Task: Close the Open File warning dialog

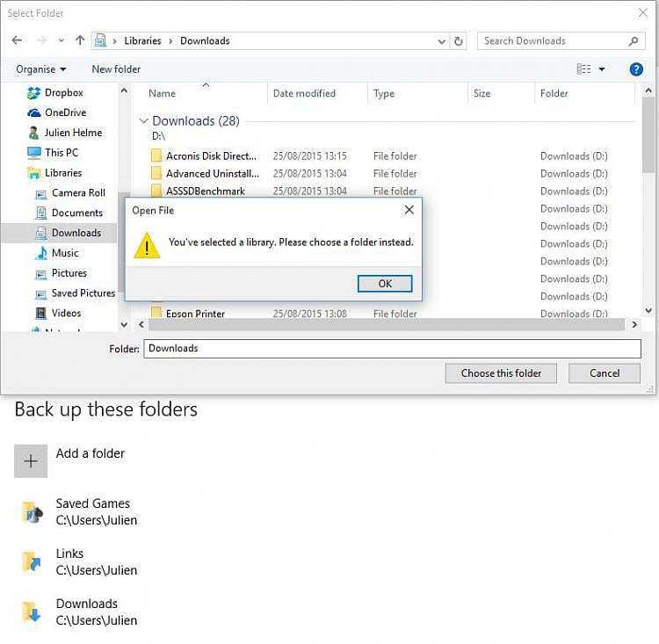Action: [409, 210]
